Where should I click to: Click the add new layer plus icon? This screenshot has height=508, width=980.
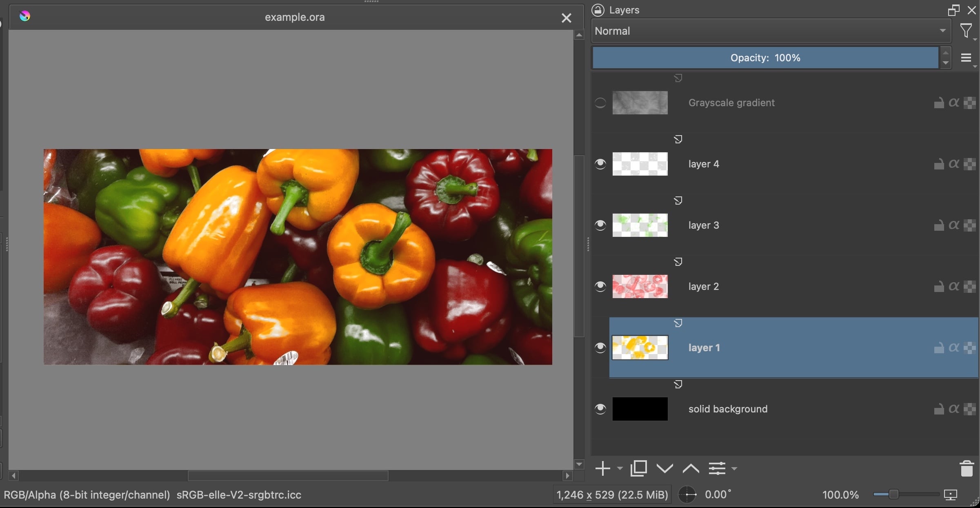point(602,468)
